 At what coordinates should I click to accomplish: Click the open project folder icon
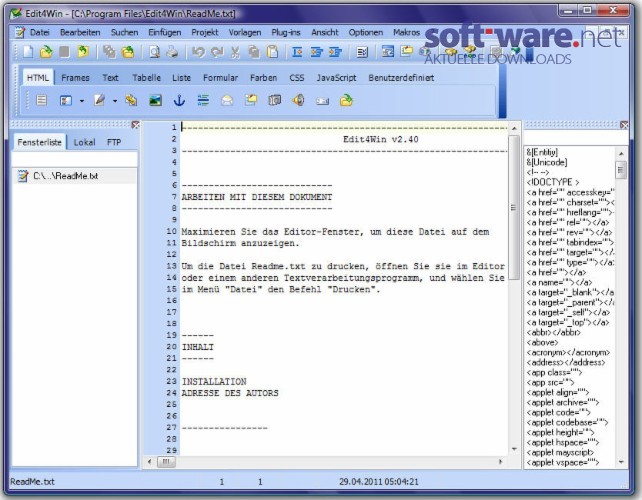pos(128,52)
